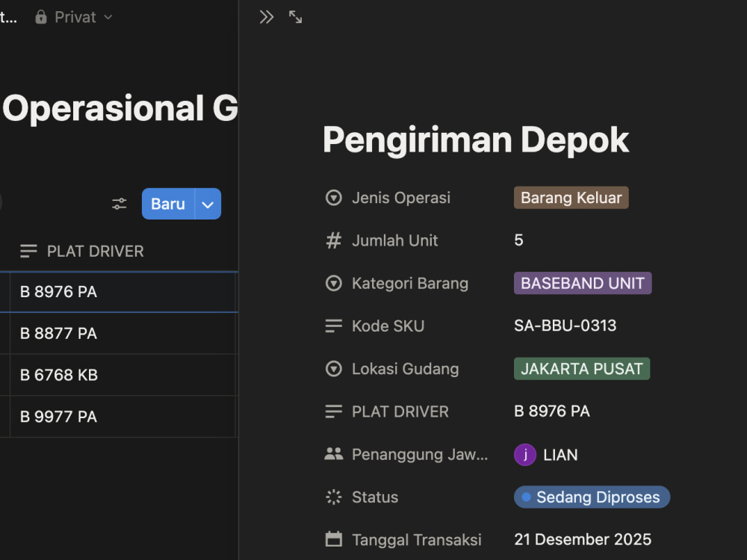747x560 pixels.
Task: Open the Jumlah Unit property label
Action: 394,240
